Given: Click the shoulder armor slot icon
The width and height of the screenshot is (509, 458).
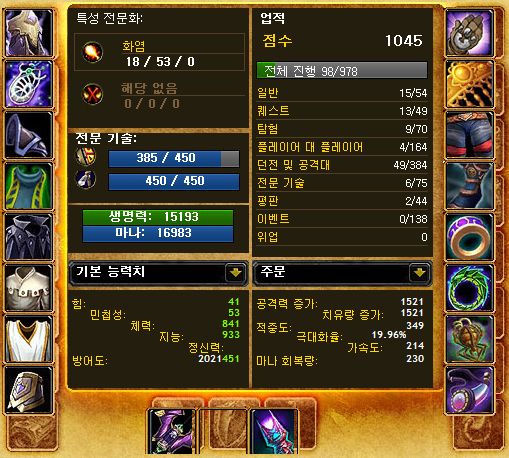Looking at the screenshot, I should pyautogui.click(x=29, y=135).
